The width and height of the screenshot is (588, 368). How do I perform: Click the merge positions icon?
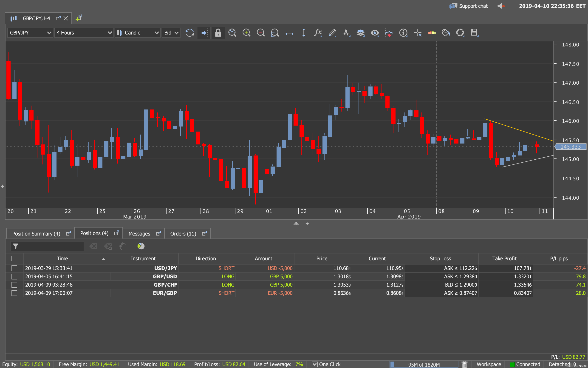(x=122, y=246)
